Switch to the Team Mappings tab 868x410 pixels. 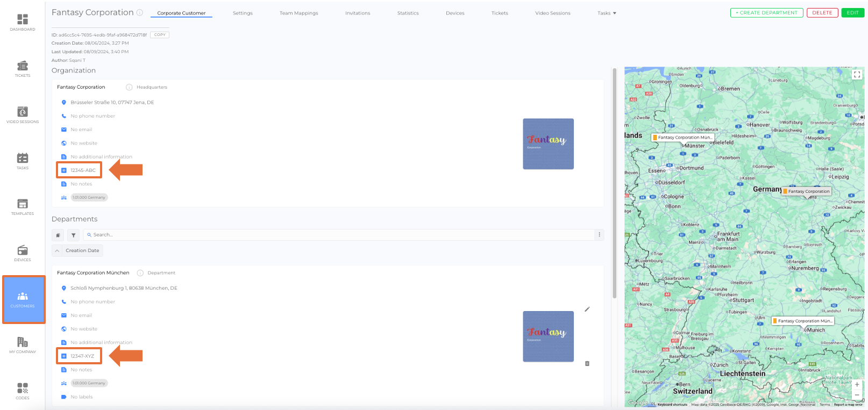tap(298, 13)
